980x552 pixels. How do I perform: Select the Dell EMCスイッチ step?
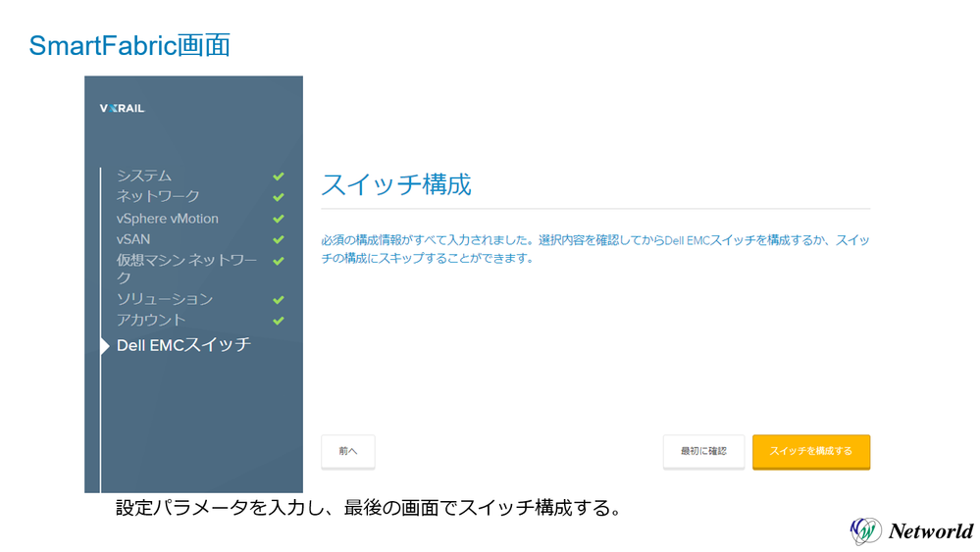pyautogui.click(x=183, y=345)
